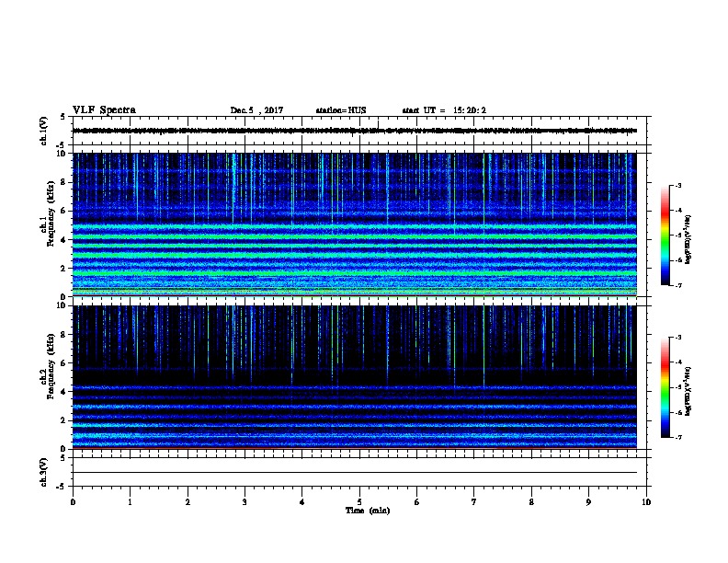
Task: Click the "5" tick on the time axis
Action: pos(359,502)
